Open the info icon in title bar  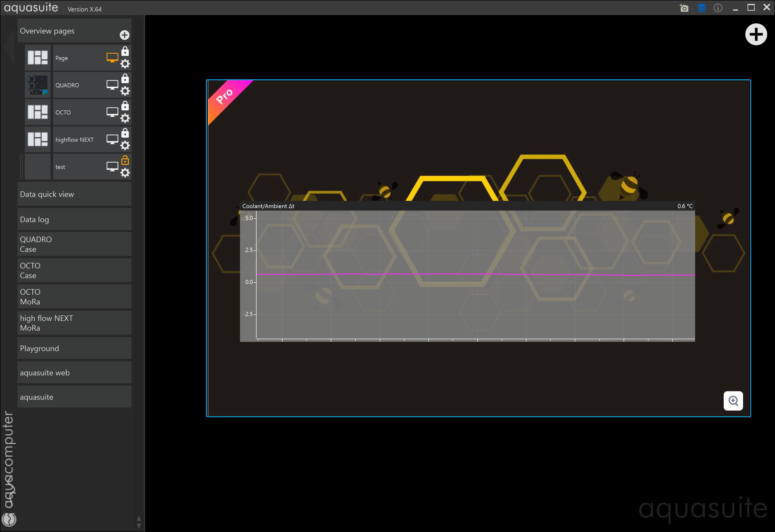718,8
